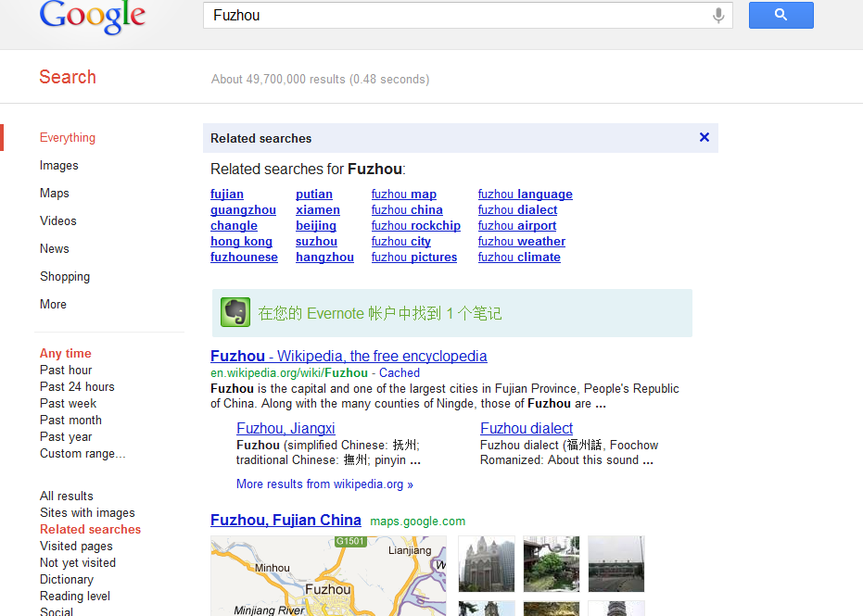Open related search fuzhou climate
Image resolution: width=863 pixels, height=616 pixels.
coord(519,257)
